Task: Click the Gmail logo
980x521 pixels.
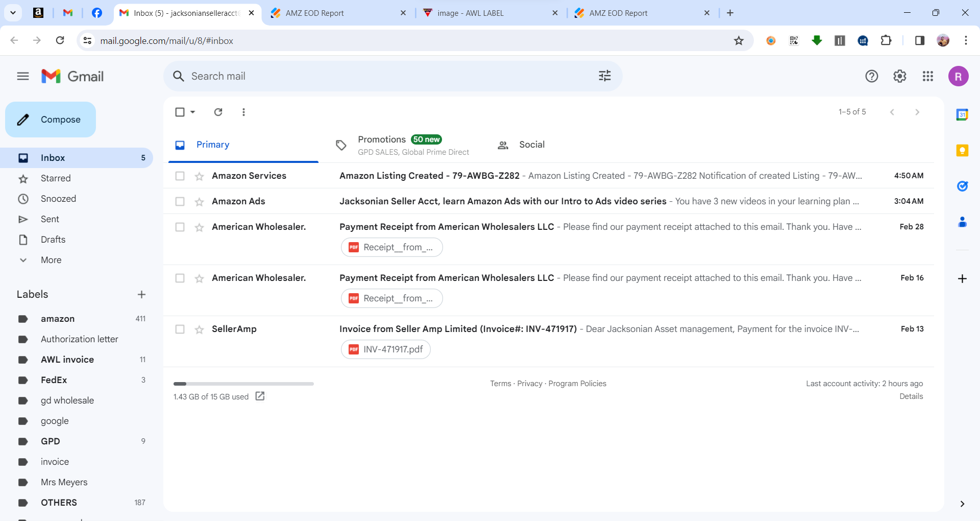Action: pyautogui.click(x=72, y=76)
